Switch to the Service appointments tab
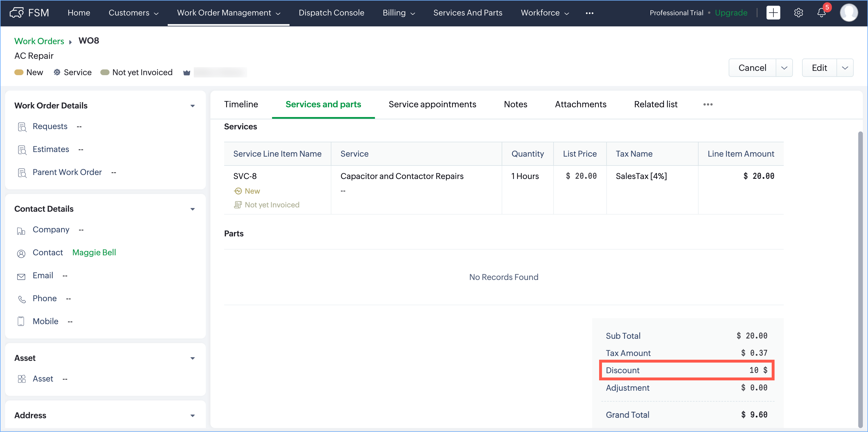 pyautogui.click(x=432, y=104)
